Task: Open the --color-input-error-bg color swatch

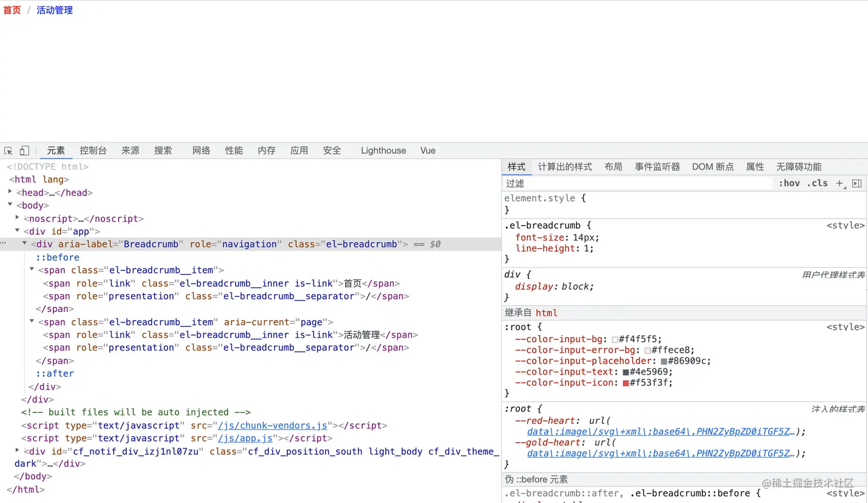Action: click(648, 350)
